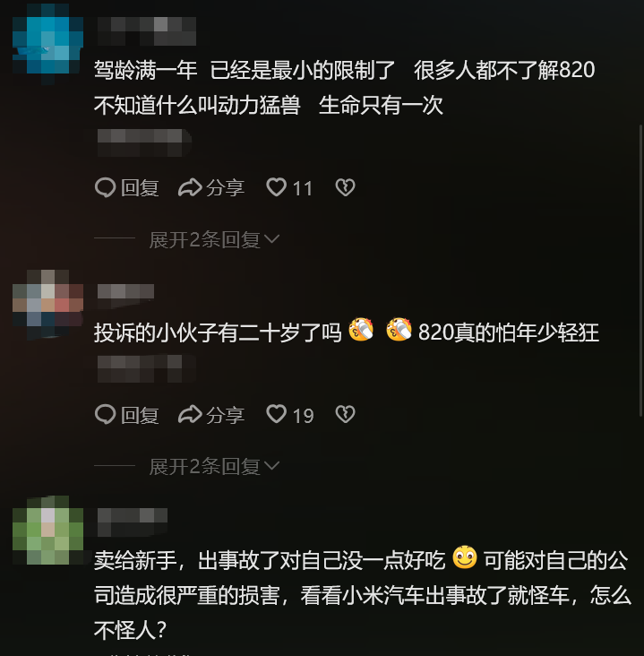The width and height of the screenshot is (644, 656).
Task: Open the blue pixelated user avatar
Action: tap(47, 42)
